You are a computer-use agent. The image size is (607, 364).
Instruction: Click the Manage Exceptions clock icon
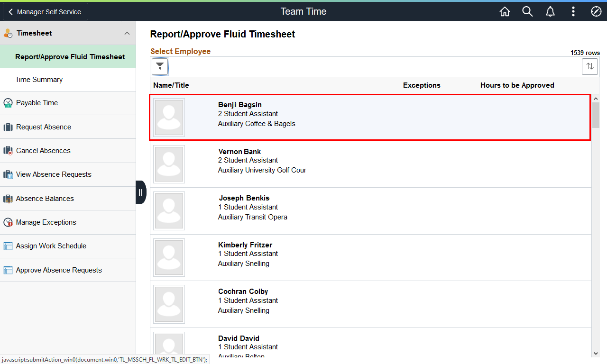pos(8,222)
